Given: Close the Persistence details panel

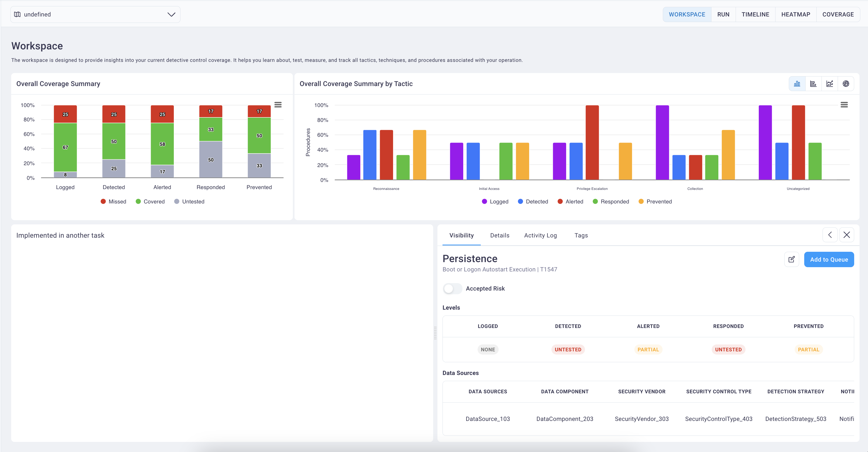Looking at the screenshot, I should 846,235.
